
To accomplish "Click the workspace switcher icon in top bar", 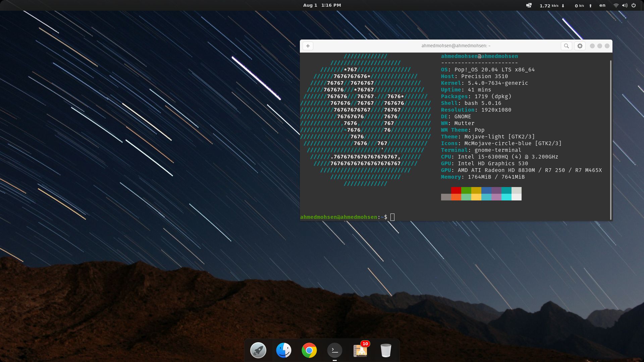I will click(529, 5).
